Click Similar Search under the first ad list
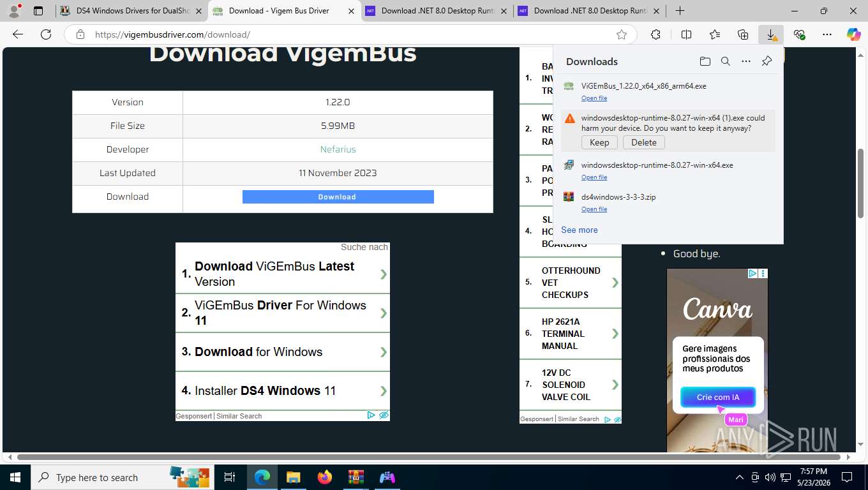The image size is (868, 490). click(x=239, y=416)
